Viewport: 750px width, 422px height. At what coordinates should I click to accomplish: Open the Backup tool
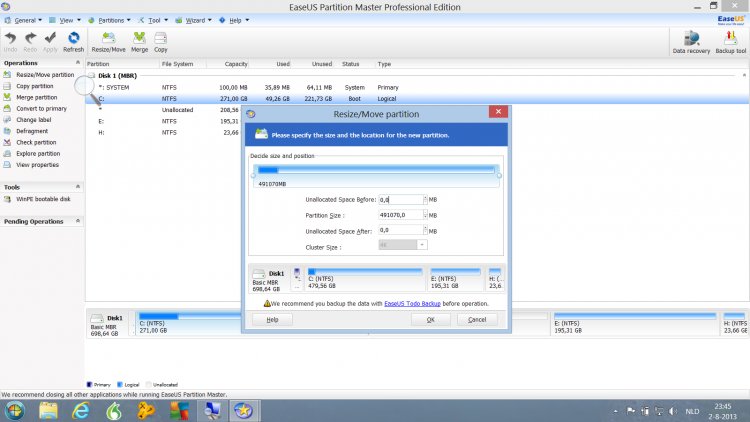point(730,42)
